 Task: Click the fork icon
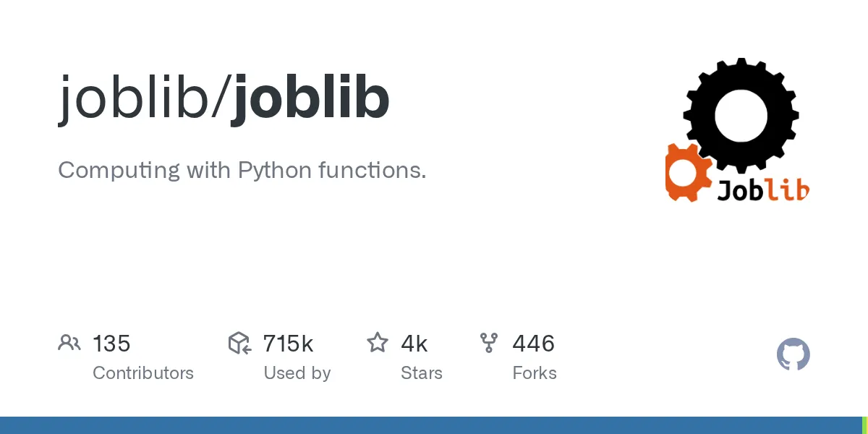click(x=489, y=343)
